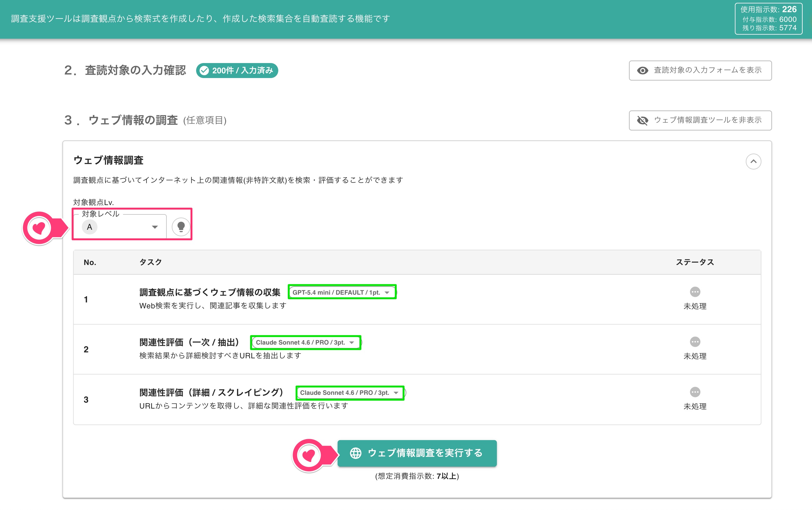Click the No. column header

coord(90,262)
